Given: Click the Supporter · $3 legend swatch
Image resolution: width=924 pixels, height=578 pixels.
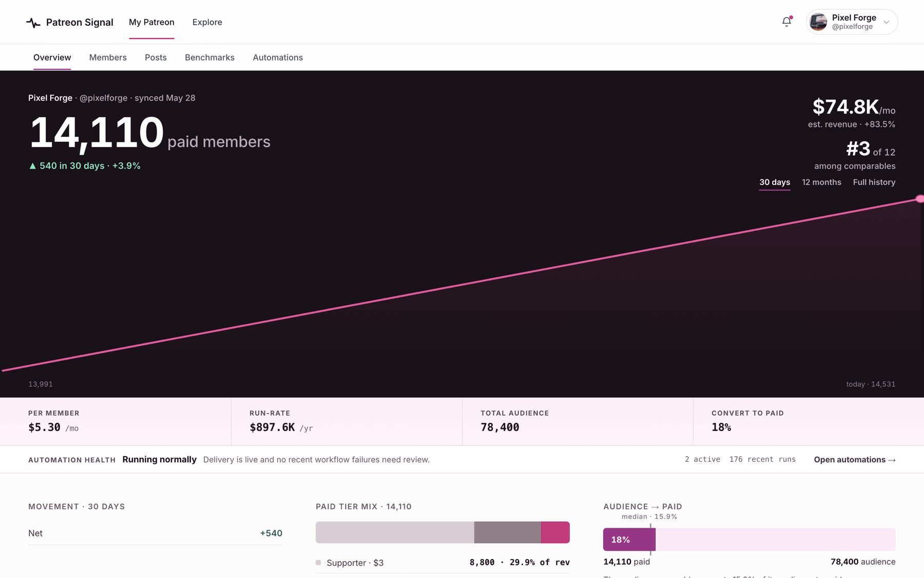Looking at the screenshot, I should point(318,563).
